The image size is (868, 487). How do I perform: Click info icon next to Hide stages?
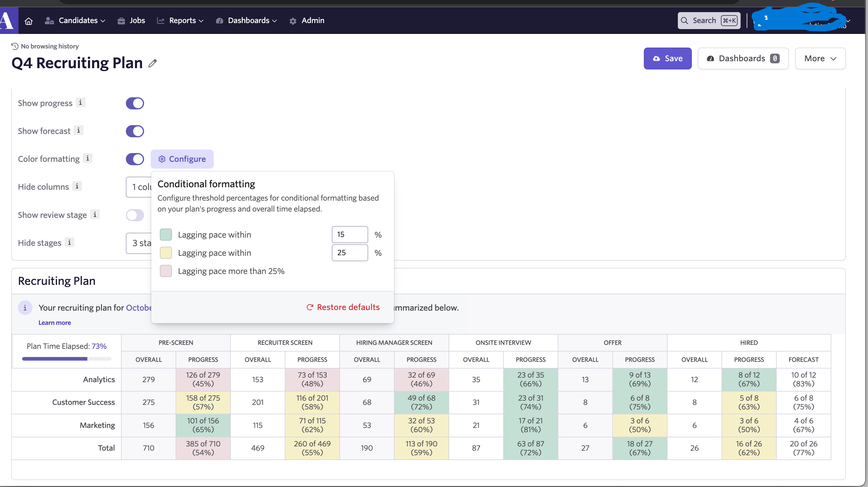coord(69,242)
